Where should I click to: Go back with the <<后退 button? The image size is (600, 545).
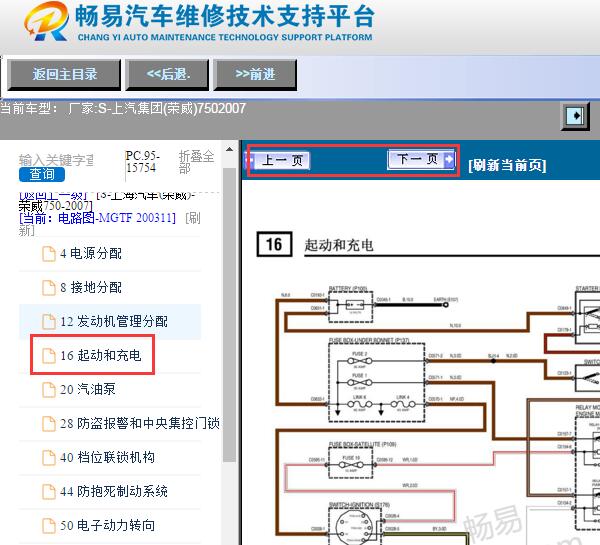[168, 75]
